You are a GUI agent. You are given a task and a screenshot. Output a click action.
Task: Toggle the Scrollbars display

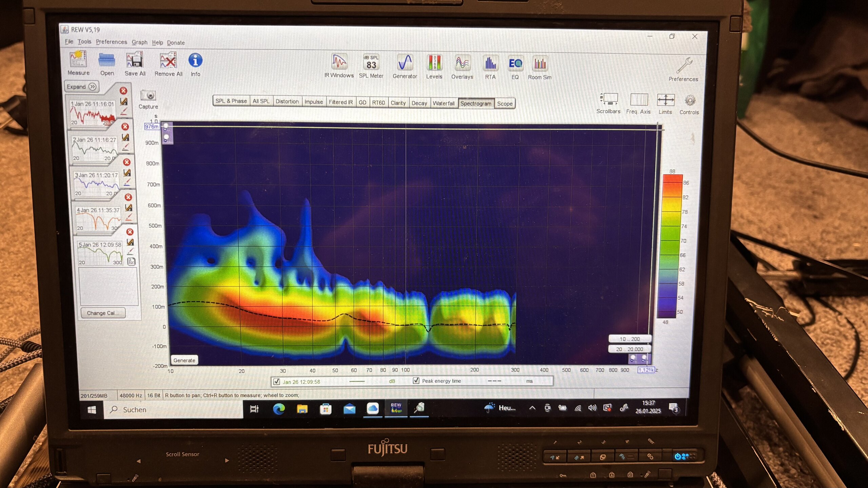click(609, 99)
